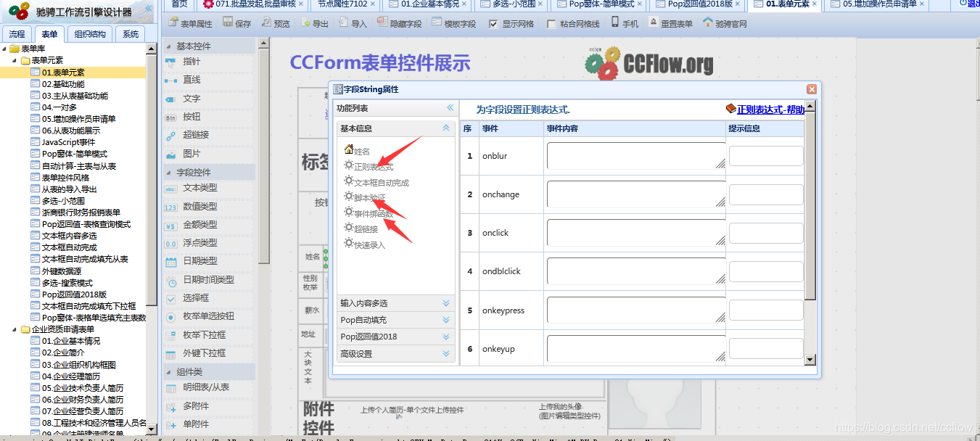Open the 正则表达式-帮助 link
Viewport: 980px width, 441px height.
[770, 110]
